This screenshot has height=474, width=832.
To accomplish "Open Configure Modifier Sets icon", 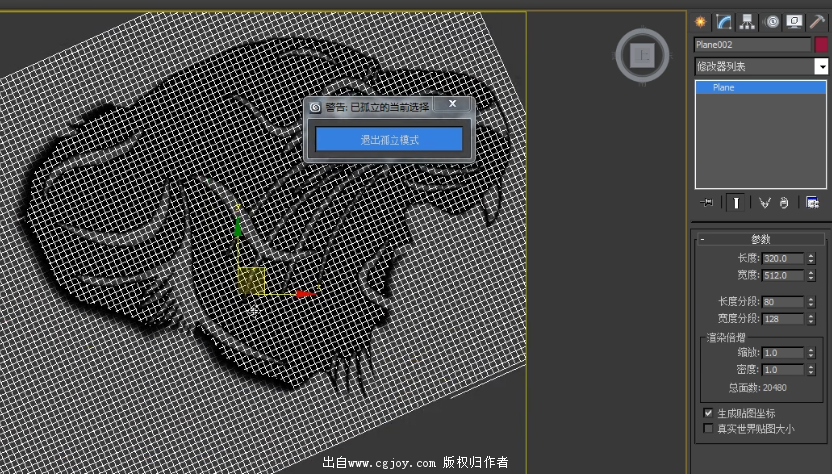I will click(x=813, y=203).
